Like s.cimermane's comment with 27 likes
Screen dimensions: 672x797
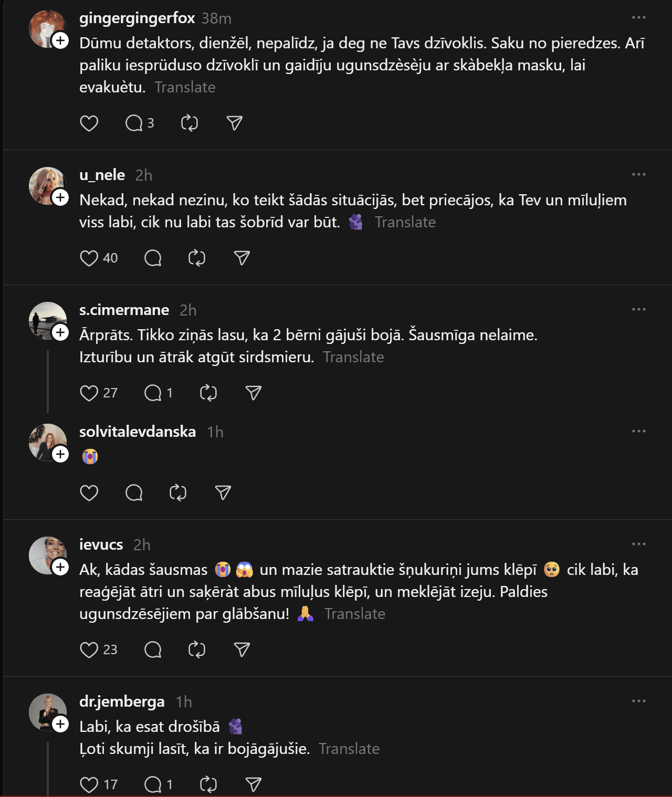pos(89,393)
